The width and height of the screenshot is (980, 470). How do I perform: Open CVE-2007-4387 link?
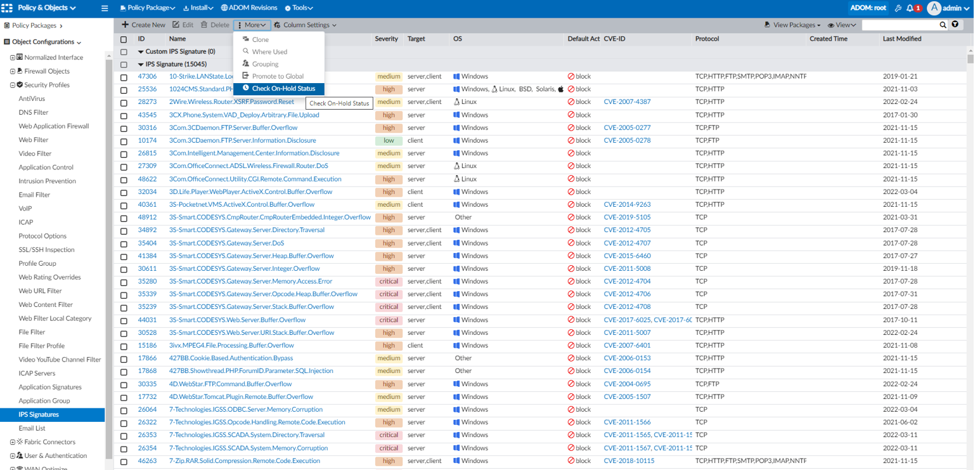tap(627, 102)
